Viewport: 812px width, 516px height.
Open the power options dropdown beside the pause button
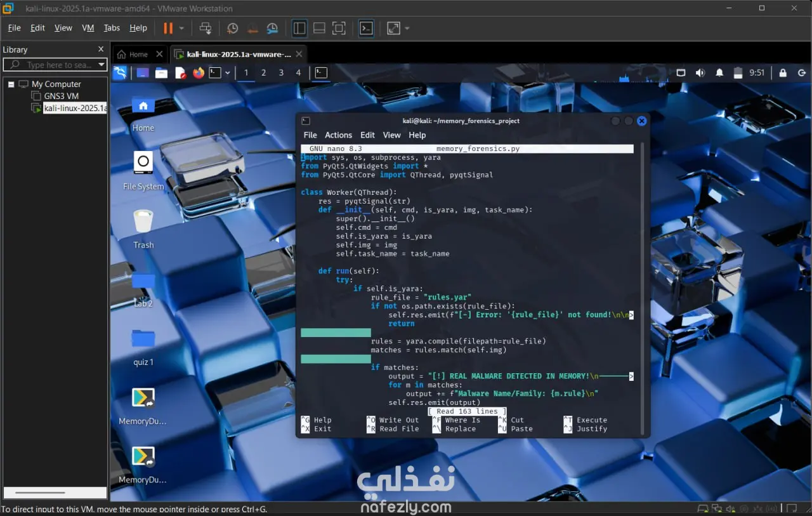pos(181,28)
